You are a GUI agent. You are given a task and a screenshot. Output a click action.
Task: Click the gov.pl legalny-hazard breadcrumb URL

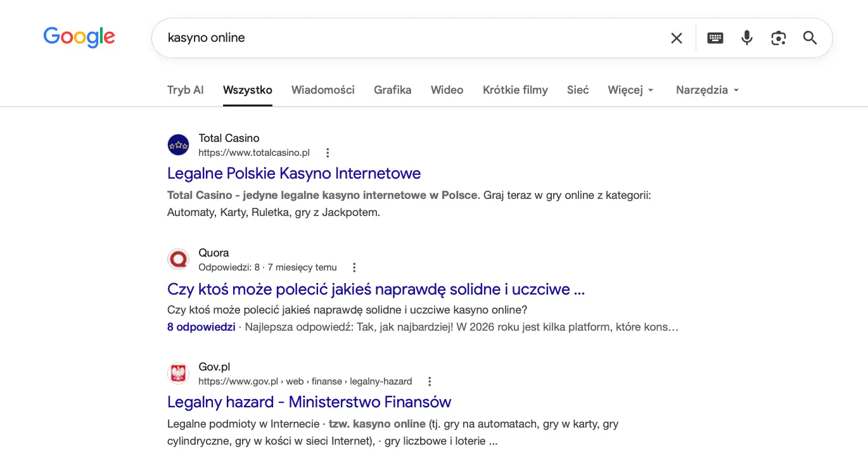pyautogui.click(x=305, y=381)
